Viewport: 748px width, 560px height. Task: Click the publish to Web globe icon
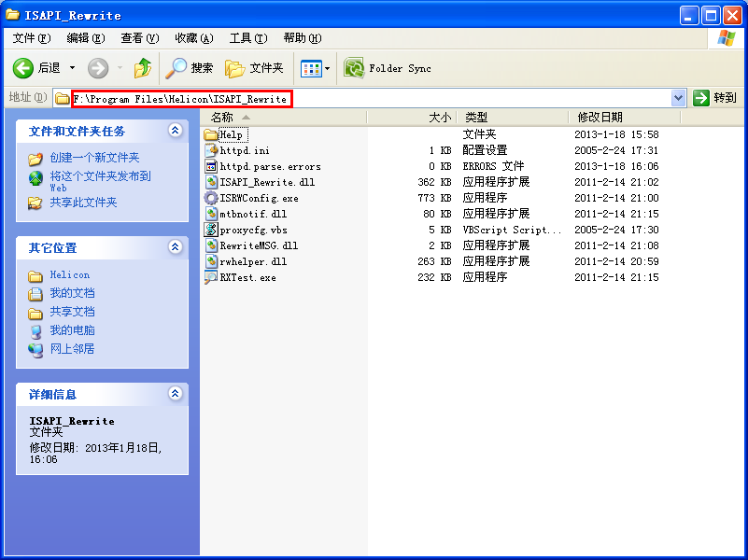click(x=35, y=178)
